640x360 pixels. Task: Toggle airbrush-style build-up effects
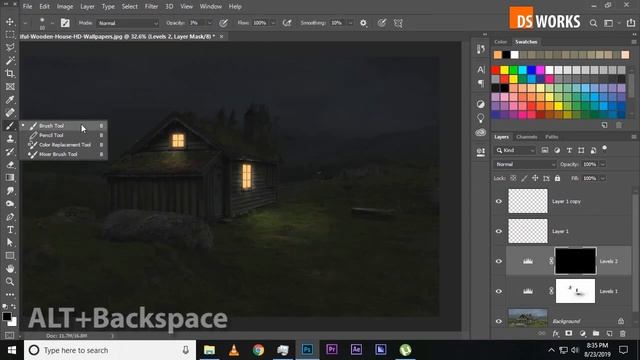tap(287, 23)
